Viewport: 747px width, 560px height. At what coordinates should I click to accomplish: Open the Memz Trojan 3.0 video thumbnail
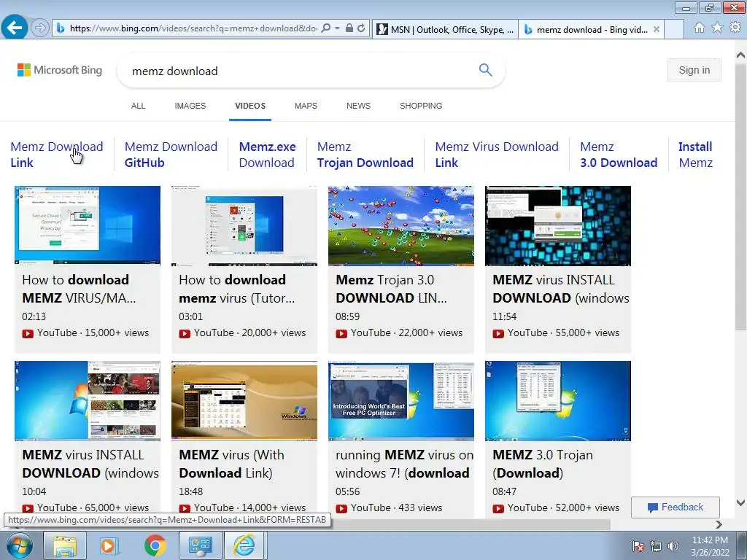[401, 226]
